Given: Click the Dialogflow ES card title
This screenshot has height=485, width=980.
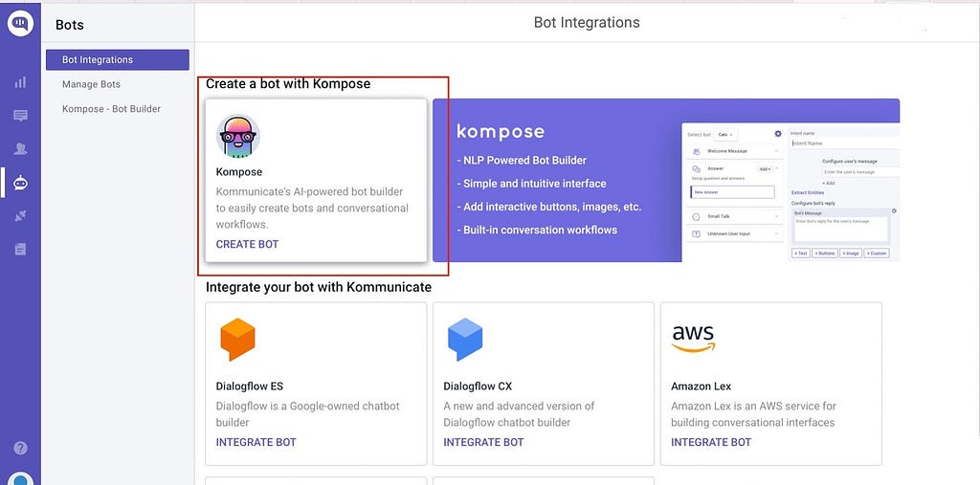Looking at the screenshot, I should (x=250, y=386).
